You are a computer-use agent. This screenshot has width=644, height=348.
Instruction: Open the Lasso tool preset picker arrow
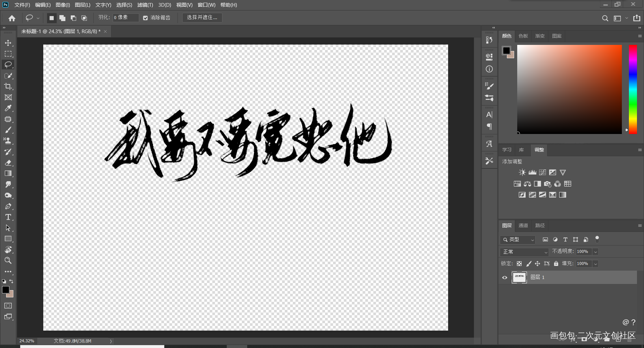[x=38, y=18]
